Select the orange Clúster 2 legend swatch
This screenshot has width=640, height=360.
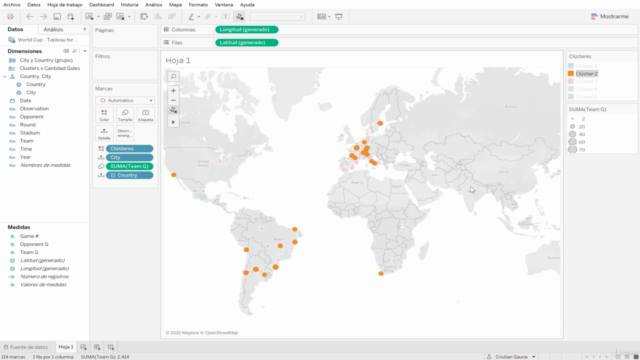pyautogui.click(x=571, y=73)
